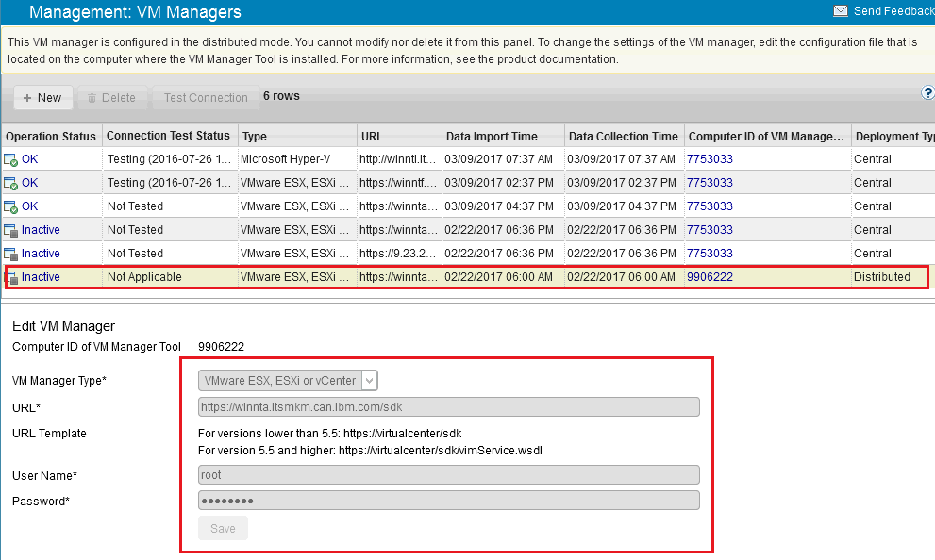Click the Password field
This screenshot has width=935, height=560.
click(448, 501)
